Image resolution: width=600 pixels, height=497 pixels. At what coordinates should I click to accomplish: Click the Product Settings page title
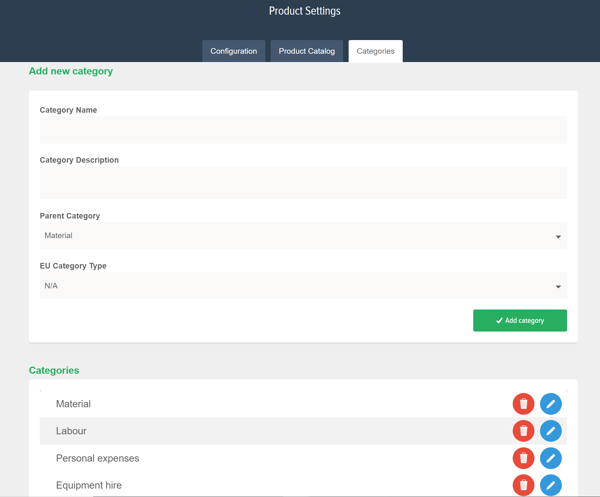(305, 11)
